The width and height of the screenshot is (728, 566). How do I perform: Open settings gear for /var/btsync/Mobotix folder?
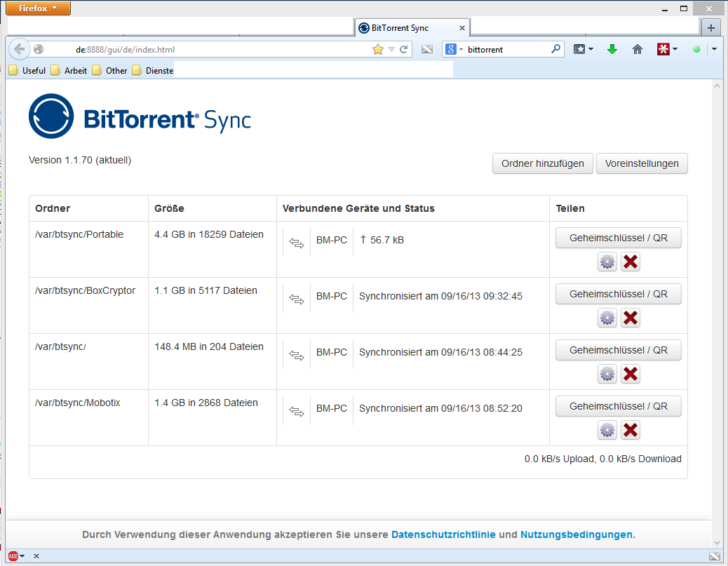pos(607,431)
